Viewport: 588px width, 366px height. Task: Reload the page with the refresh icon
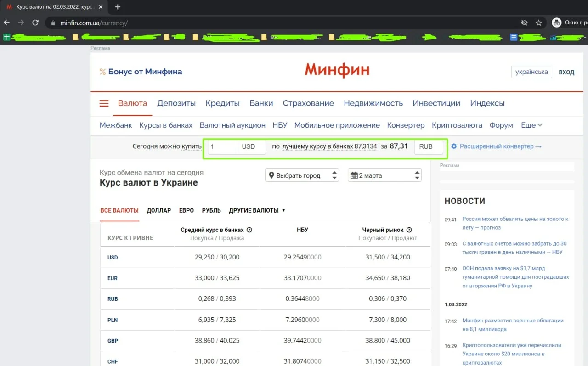point(35,23)
